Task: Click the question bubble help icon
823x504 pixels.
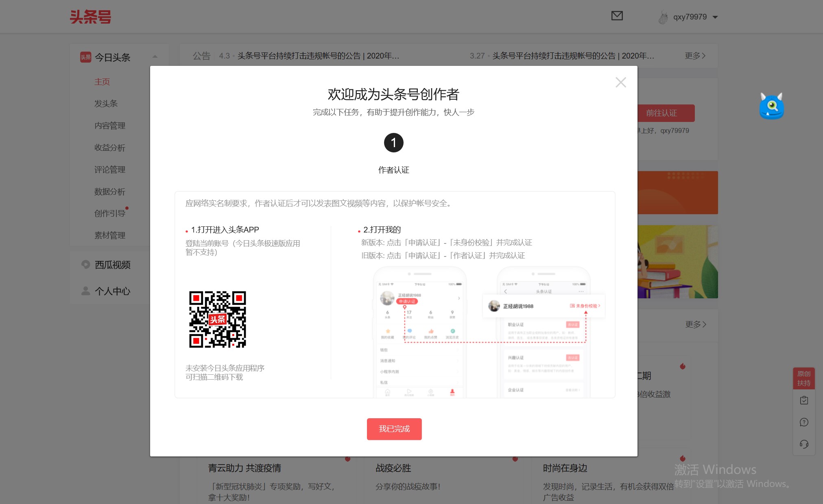Action: click(x=803, y=422)
